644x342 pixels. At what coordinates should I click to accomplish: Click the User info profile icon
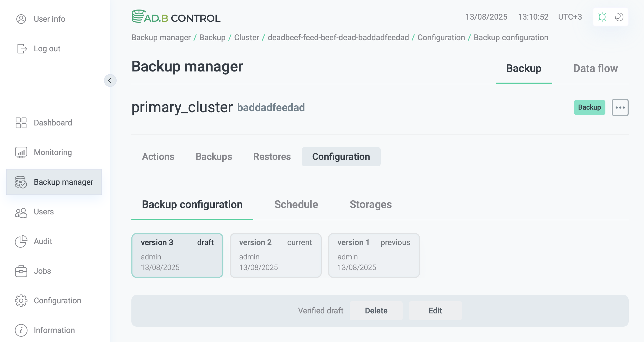click(x=21, y=19)
